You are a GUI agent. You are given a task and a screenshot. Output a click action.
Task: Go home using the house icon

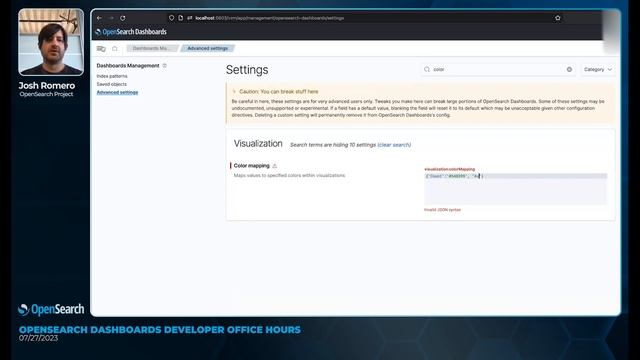pyautogui.click(x=115, y=49)
